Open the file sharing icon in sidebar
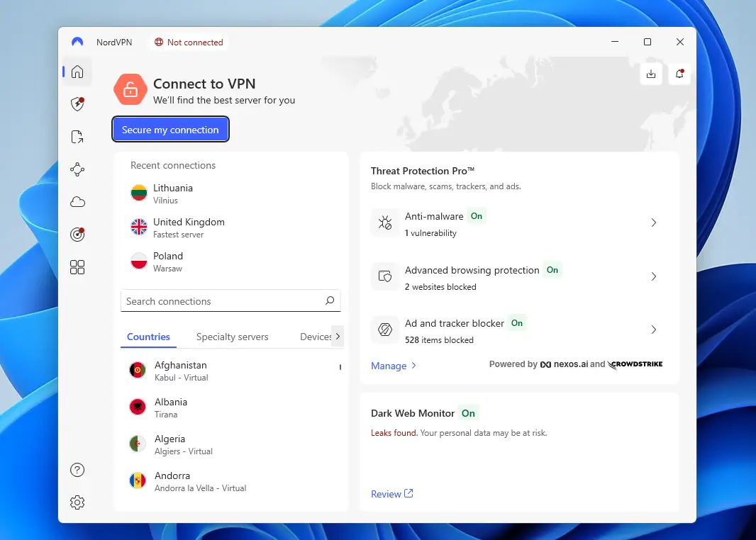The width and height of the screenshot is (756, 540). tap(77, 137)
